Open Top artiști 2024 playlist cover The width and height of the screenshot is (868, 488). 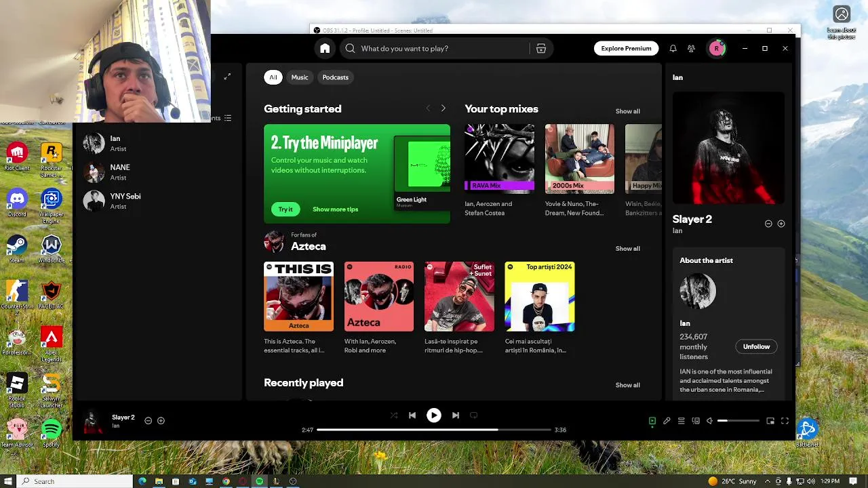[x=540, y=296]
